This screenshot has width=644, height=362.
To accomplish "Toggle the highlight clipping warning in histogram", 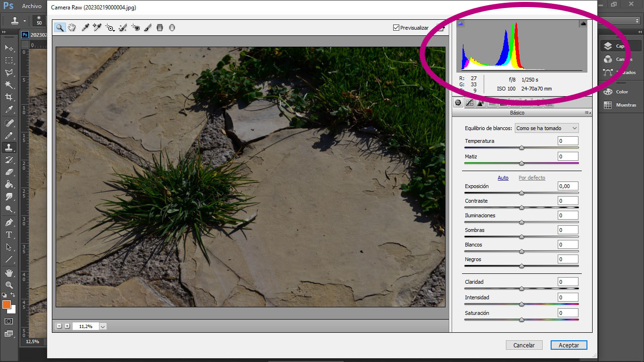I will point(583,23).
